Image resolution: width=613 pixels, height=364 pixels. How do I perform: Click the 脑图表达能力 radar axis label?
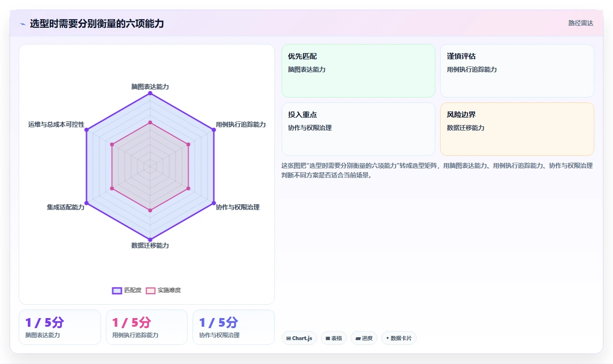point(150,87)
